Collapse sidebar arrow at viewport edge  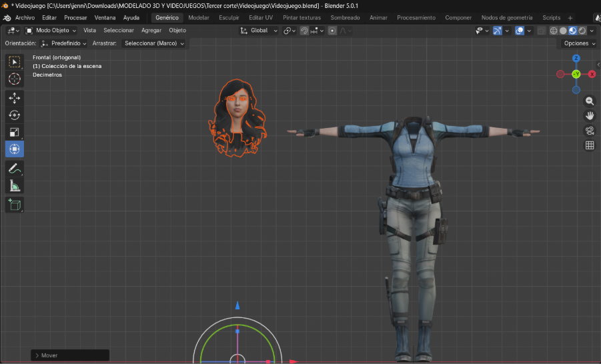(598, 65)
